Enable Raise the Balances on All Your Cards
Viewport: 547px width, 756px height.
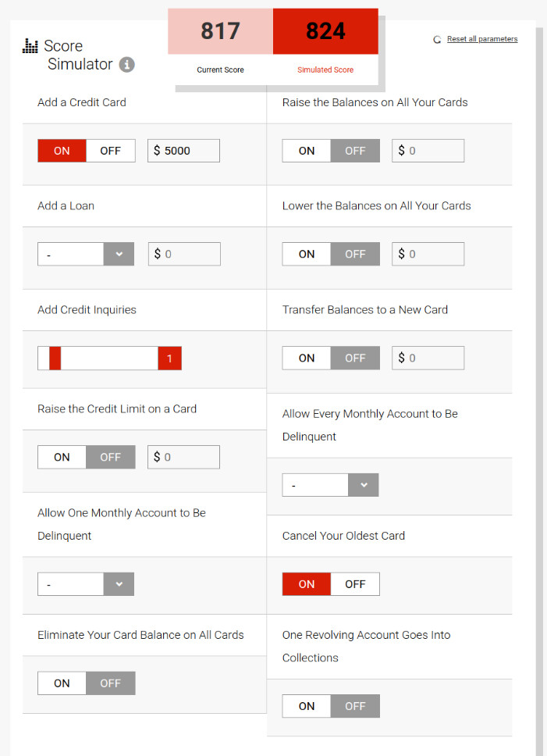[306, 150]
